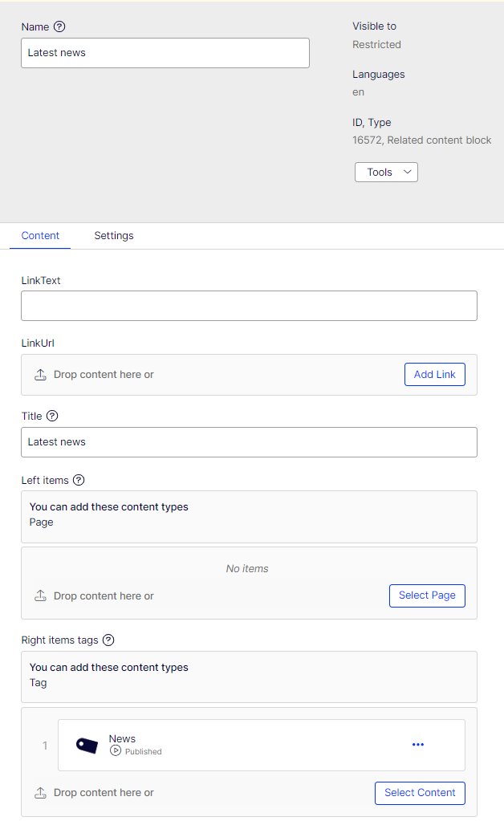The width and height of the screenshot is (504, 821).
Task: Click the 'Tag' allowed content type text
Action: (x=39, y=683)
